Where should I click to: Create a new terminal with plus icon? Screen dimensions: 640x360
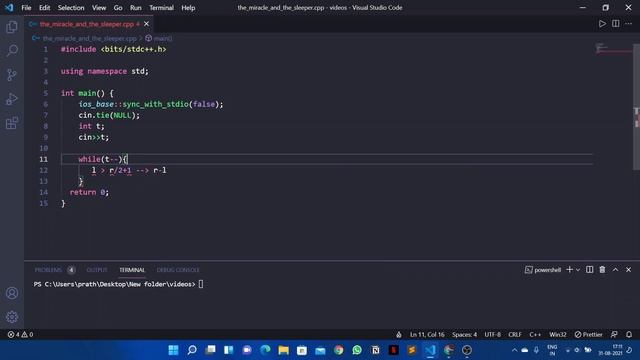tap(569, 269)
